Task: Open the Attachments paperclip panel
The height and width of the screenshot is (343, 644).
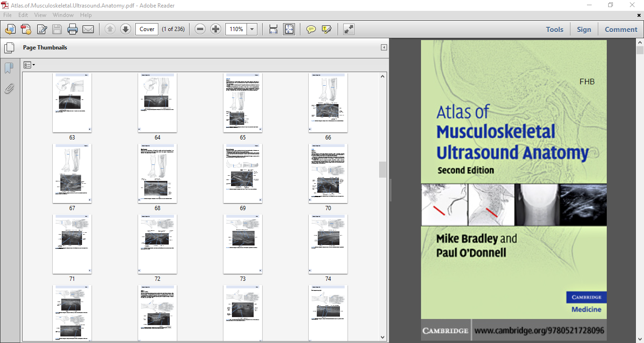Action: coord(9,88)
